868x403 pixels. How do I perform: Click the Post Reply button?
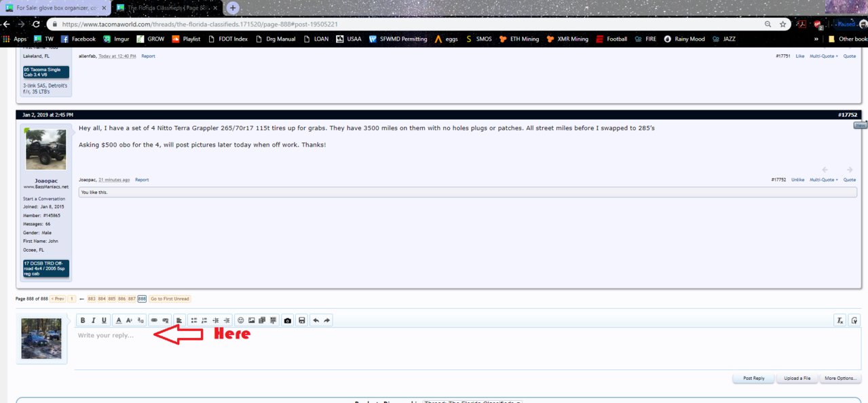(x=753, y=378)
